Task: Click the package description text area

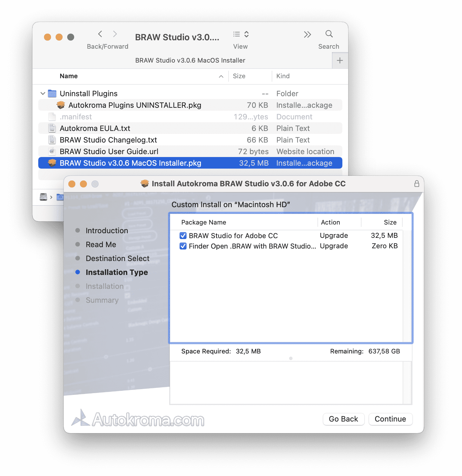Action: (286, 382)
